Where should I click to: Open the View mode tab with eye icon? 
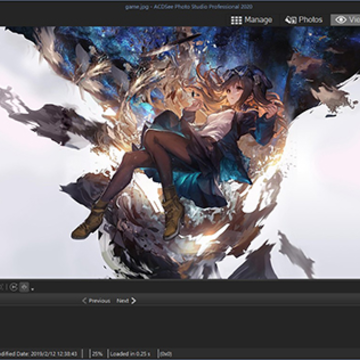coord(345,20)
